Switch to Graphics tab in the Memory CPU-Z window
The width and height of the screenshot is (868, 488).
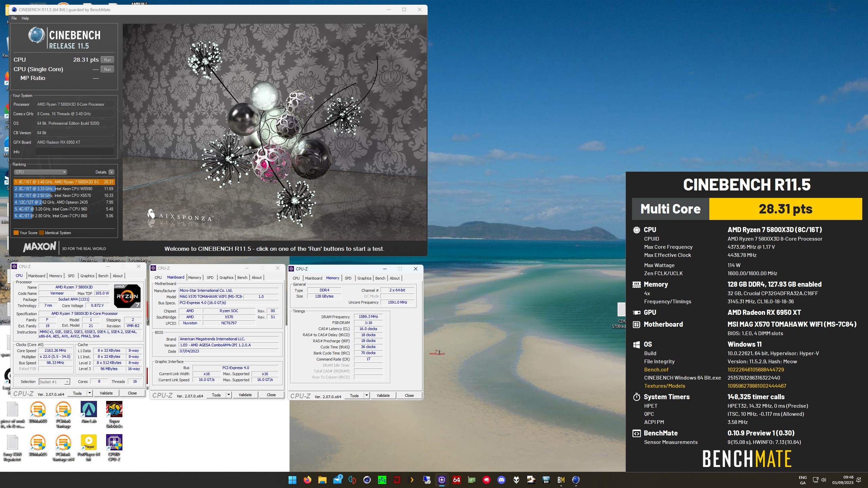tap(364, 278)
